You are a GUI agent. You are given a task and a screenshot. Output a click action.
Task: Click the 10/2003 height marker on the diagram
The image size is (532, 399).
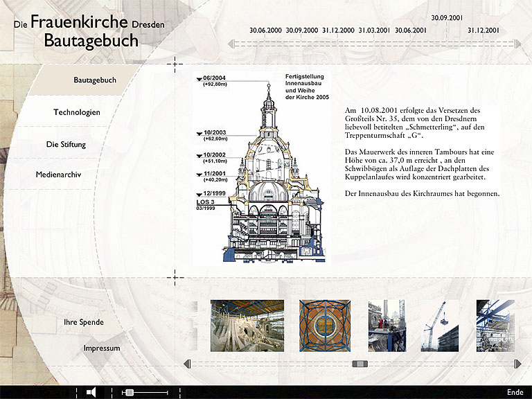214,132
